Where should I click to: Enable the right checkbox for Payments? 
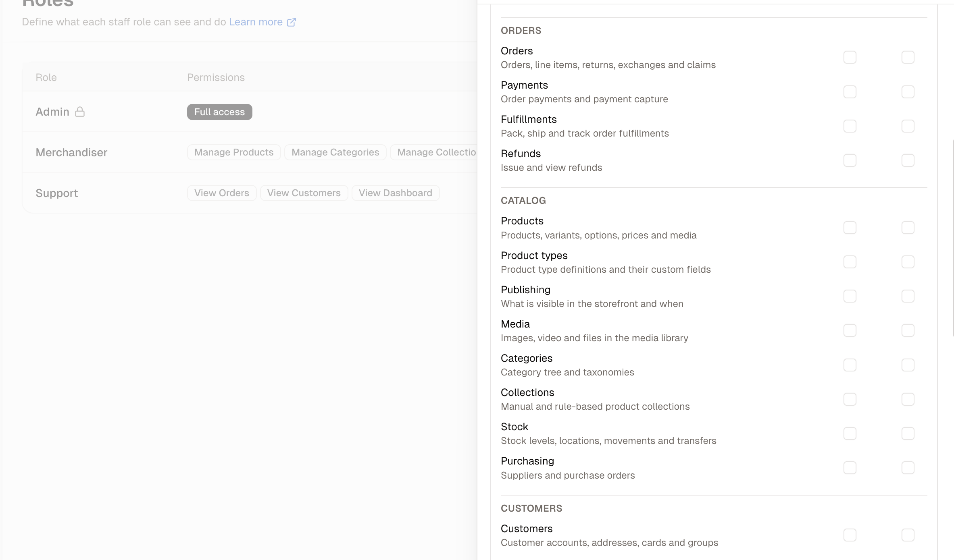(908, 92)
